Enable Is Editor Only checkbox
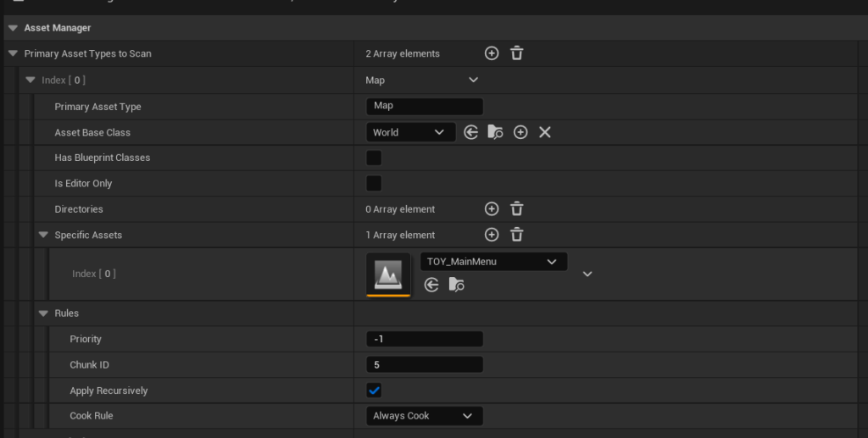Screen dimensions: 868x438 coord(373,183)
